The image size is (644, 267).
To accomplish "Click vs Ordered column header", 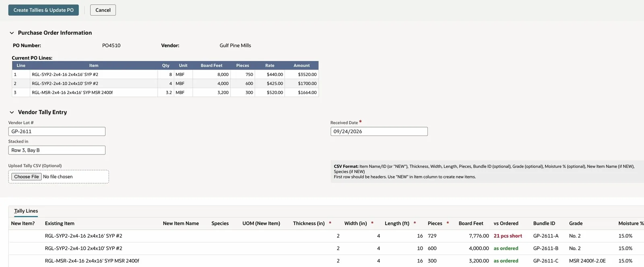I will click(x=506, y=224).
